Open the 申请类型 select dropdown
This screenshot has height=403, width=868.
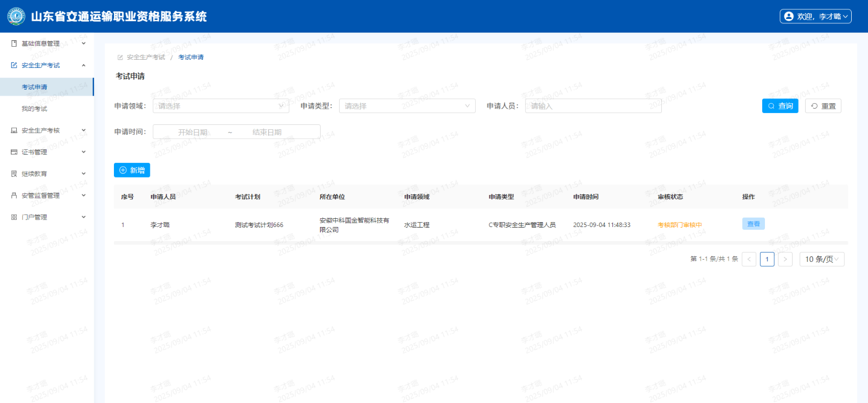[407, 106]
